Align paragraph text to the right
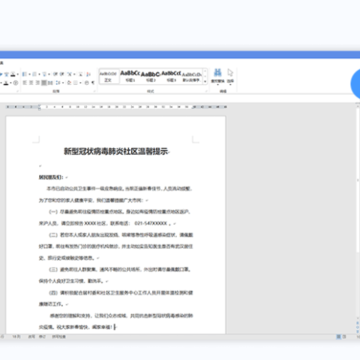360x360 pixels. tap(38, 83)
